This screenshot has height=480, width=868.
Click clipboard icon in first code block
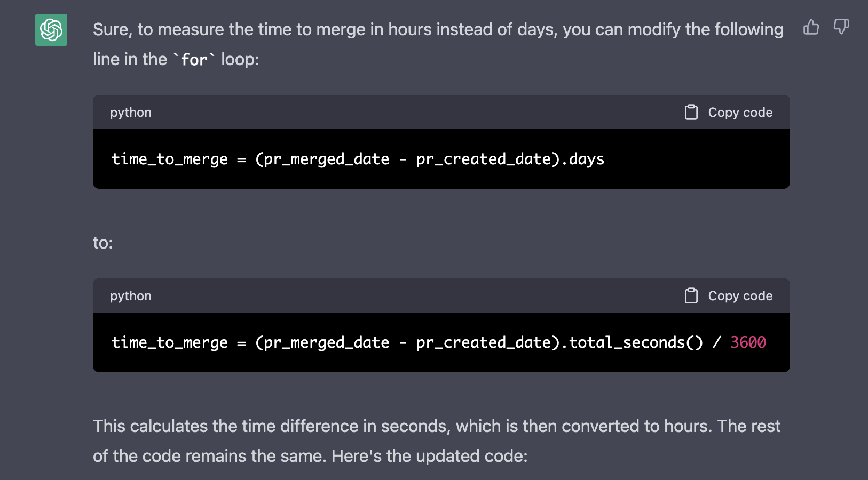pos(691,112)
